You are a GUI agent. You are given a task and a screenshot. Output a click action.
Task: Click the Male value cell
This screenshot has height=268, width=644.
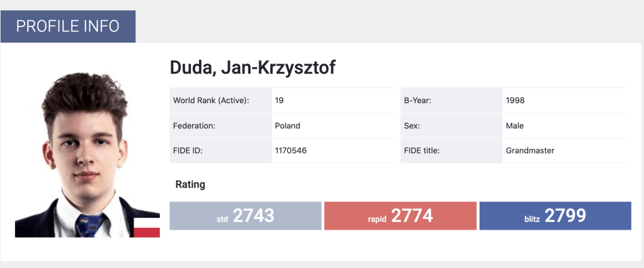(x=514, y=125)
